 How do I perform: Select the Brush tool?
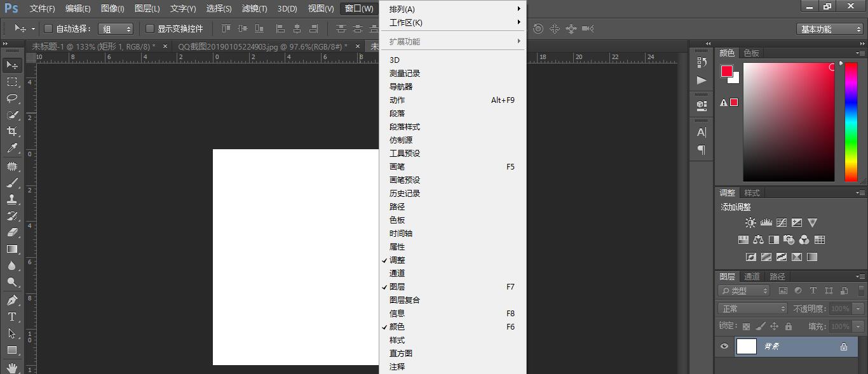[x=13, y=182]
